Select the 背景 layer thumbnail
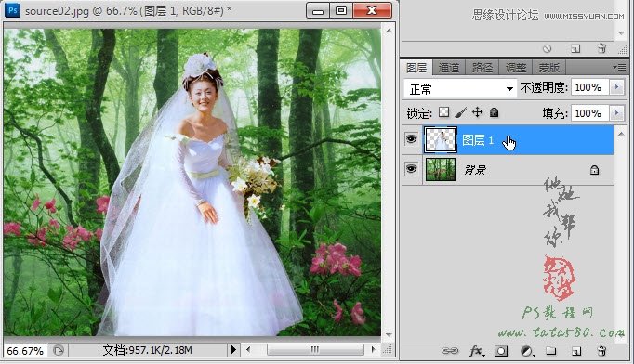The height and width of the screenshot is (364, 634). tap(441, 169)
